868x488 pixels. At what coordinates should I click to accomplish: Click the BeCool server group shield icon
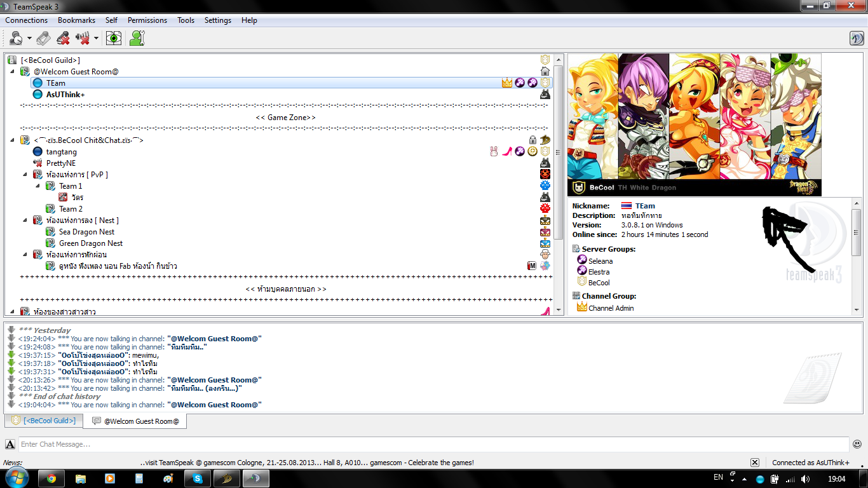click(581, 281)
